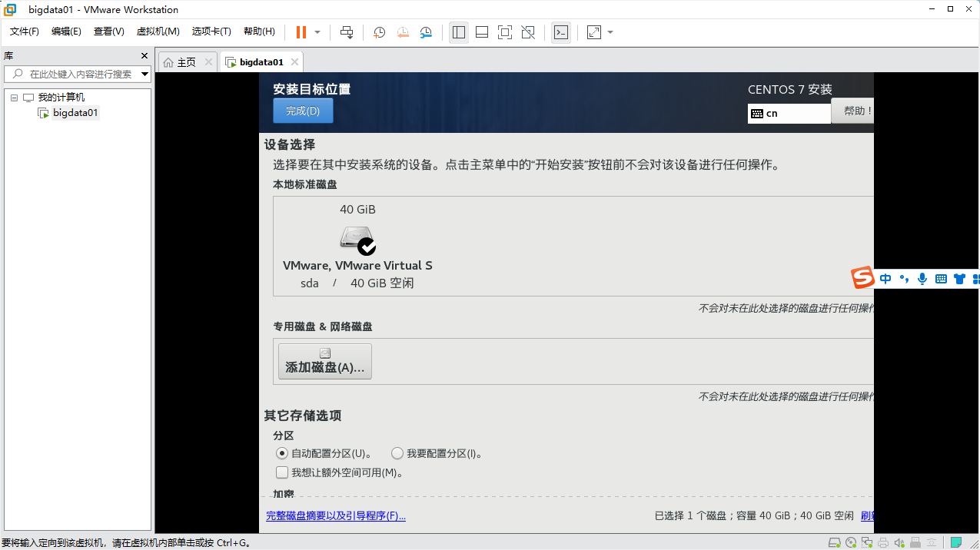Take a snapshot of the virtual machine

click(380, 32)
